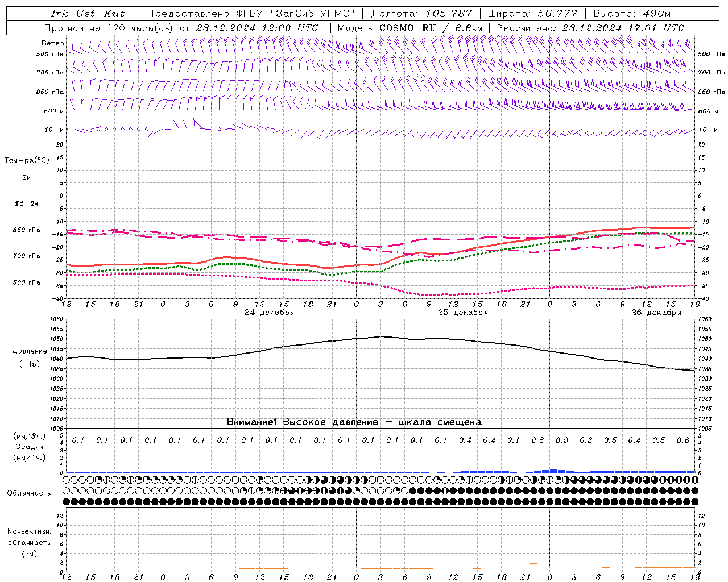Click the (мм/1ч.) precipitation unit label

point(30,458)
